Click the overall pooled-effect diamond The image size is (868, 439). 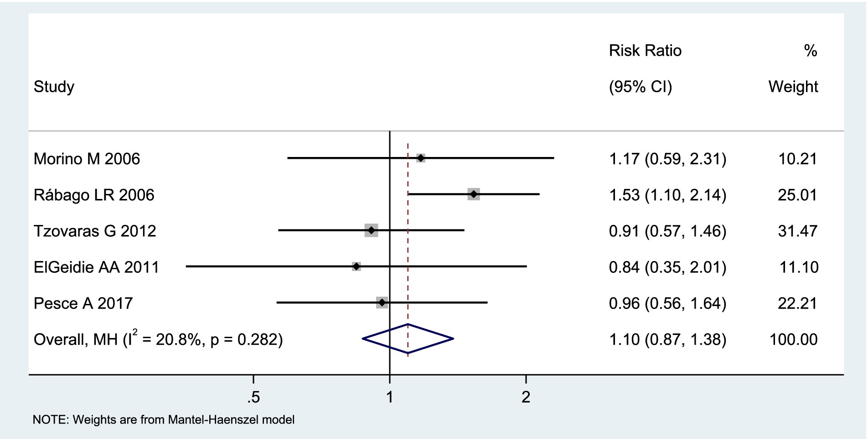tap(408, 339)
